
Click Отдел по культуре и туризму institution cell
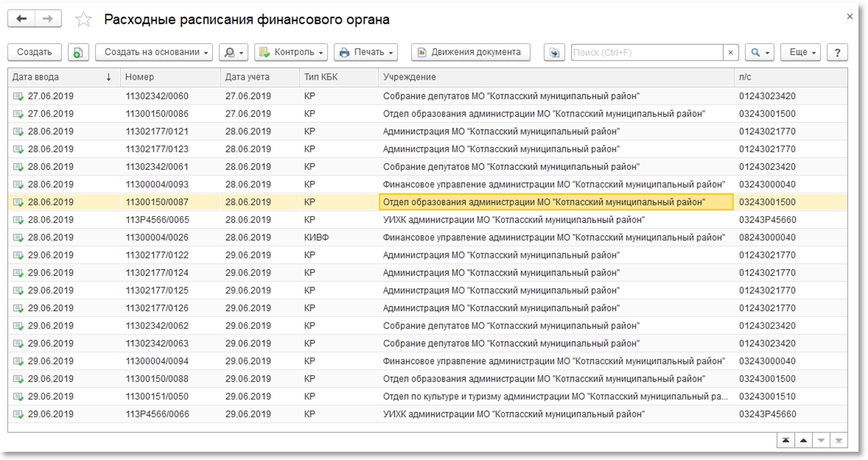556,397
